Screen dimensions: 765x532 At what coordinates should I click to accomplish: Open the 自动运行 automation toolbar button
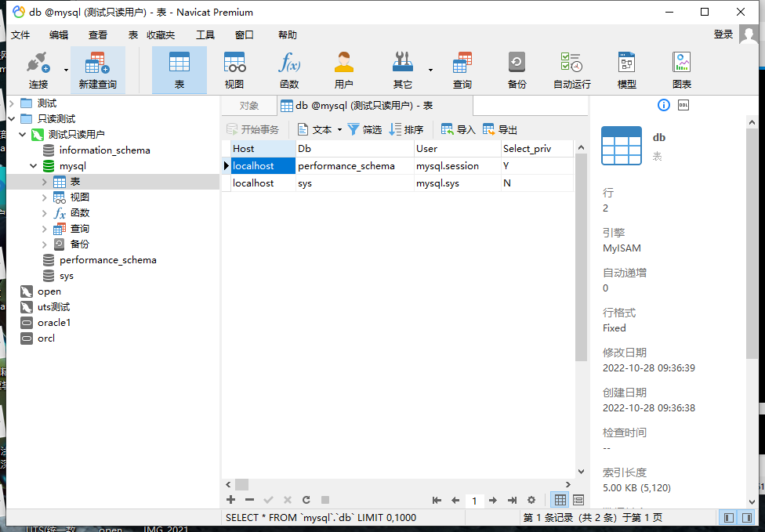click(x=572, y=71)
